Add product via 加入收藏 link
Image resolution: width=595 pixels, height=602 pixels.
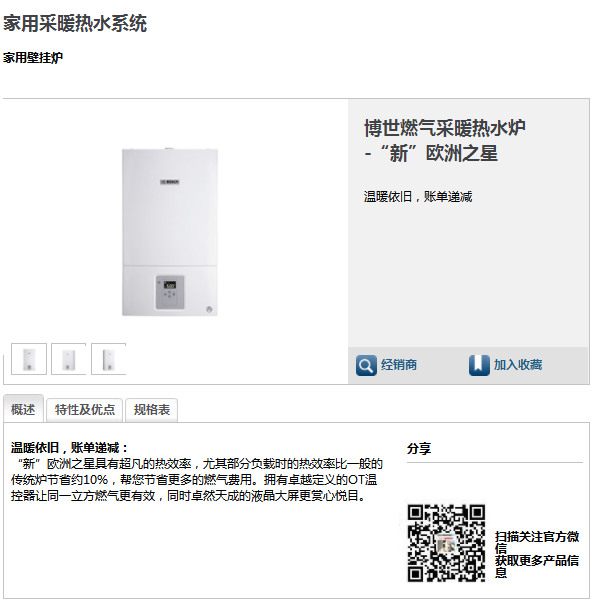517,365
